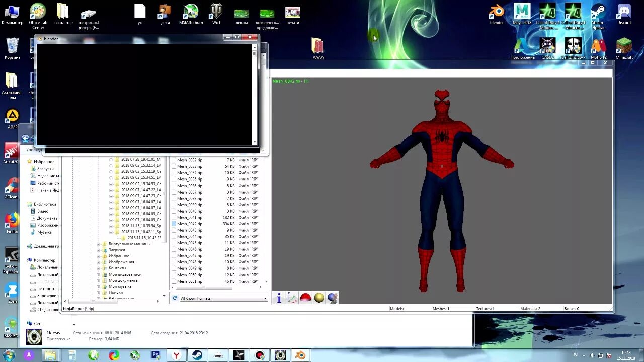Click the Yandex browser icon in taskbar
644x362 pixels.
point(177,355)
